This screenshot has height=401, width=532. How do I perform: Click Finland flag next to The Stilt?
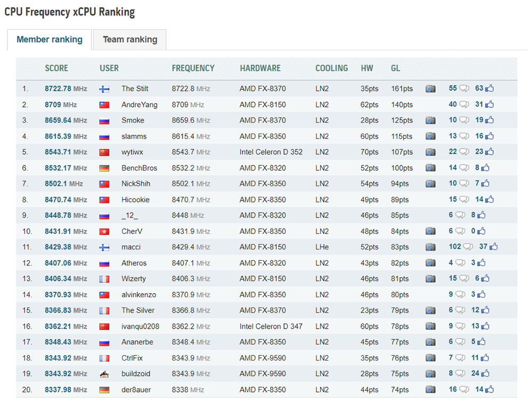pyautogui.click(x=104, y=89)
